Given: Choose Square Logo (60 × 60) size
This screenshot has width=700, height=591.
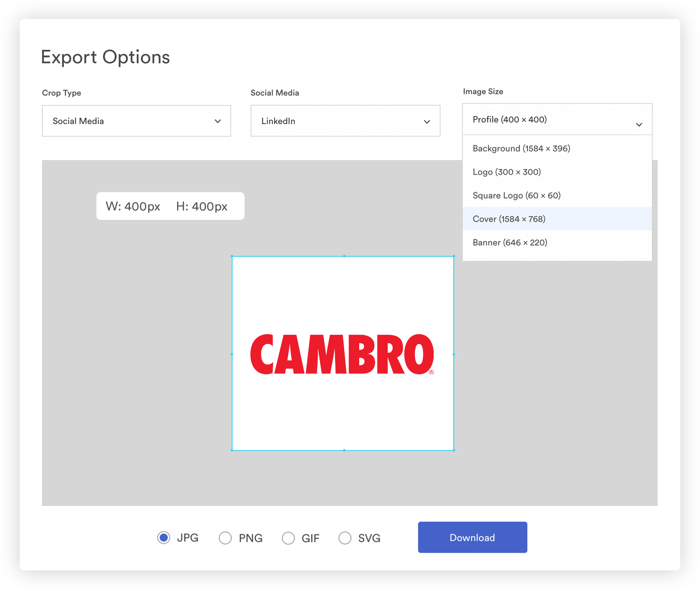Looking at the screenshot, I should pyautogui.click(x=517, y=195).
